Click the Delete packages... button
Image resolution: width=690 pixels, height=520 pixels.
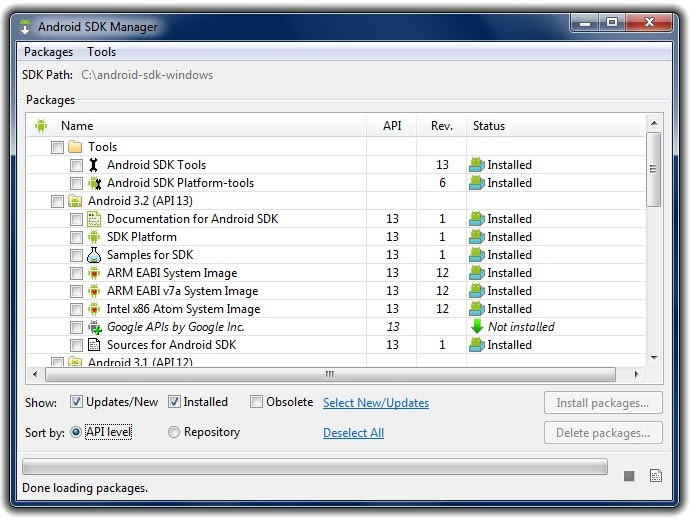(603, 433)
